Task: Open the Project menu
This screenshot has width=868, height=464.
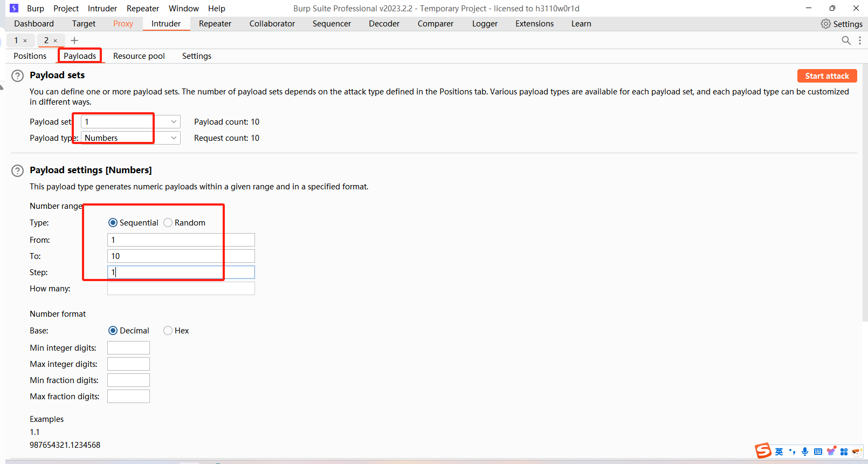Action: [x=66, y=9]
